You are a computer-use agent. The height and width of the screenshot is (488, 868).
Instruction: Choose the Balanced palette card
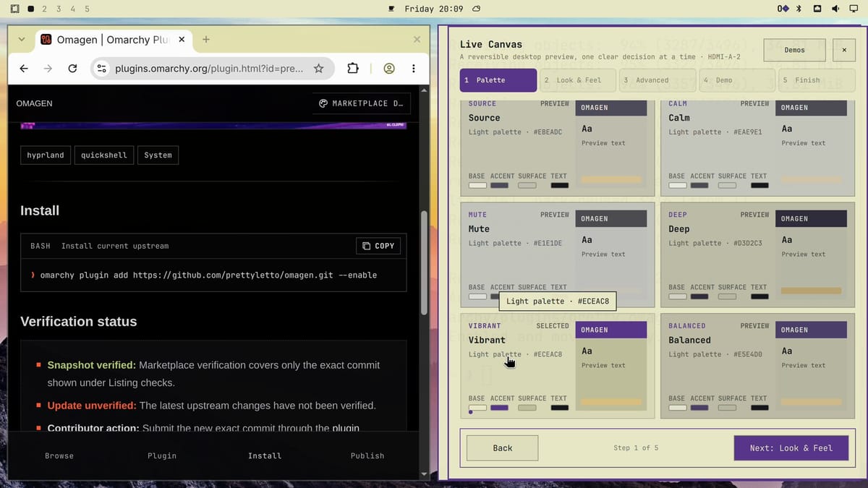758,366
